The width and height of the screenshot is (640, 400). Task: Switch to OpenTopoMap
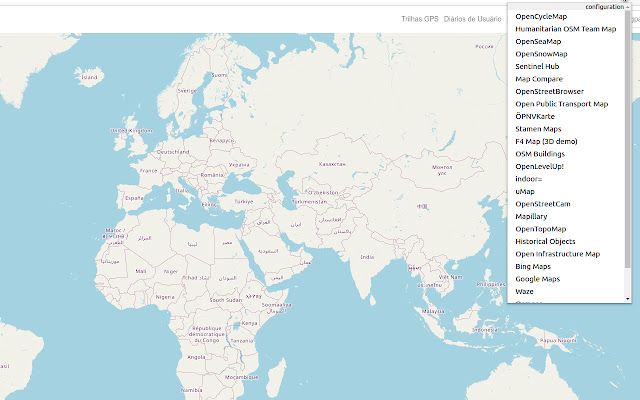tap(540, 229)
